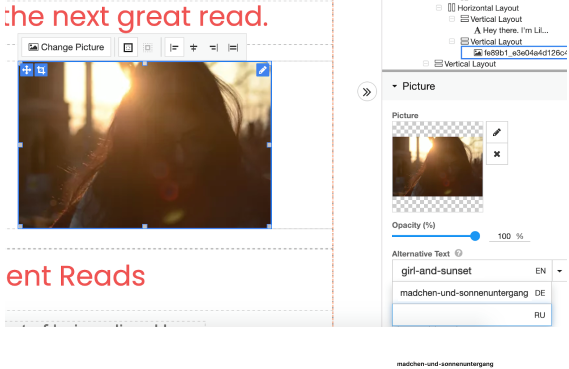The height and width of the screenshot is (369, 569).
Task: Adjust the Opacity slider handle
Action: tap(475, 236)
